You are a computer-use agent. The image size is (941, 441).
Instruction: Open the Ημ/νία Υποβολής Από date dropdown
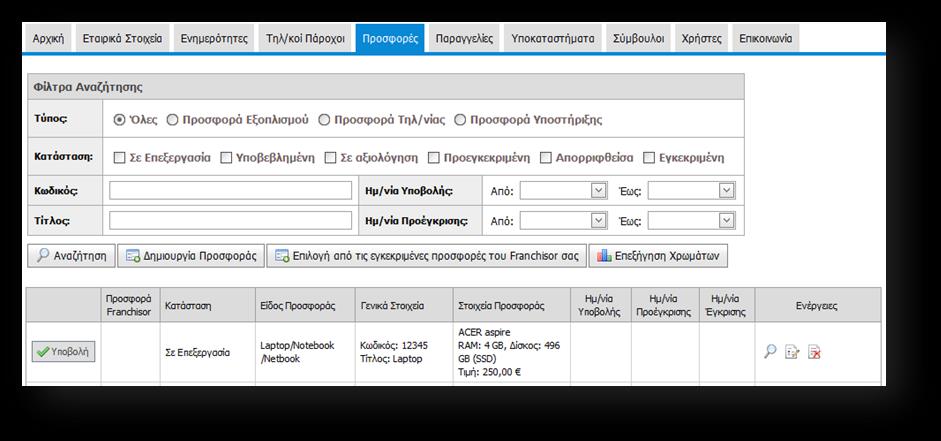tap(598, 191)
